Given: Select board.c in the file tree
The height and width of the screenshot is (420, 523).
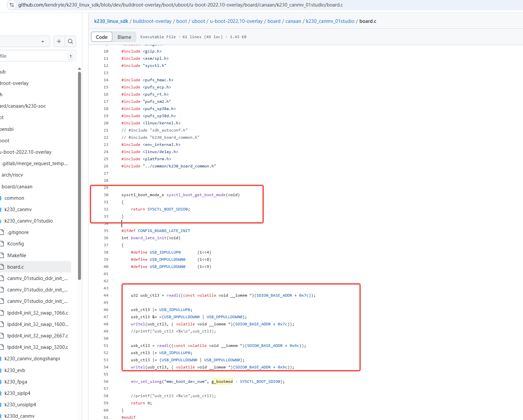Looking at the screenshot, I should 16,267.
